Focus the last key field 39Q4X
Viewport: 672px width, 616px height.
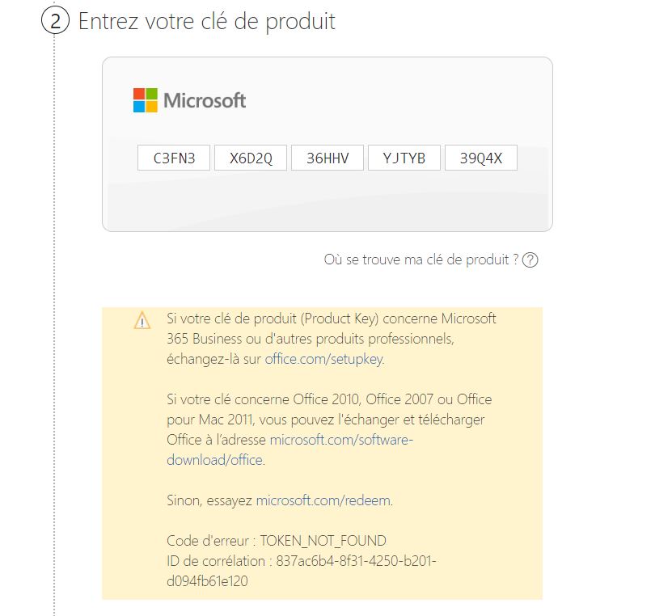(x=481, y=158)
